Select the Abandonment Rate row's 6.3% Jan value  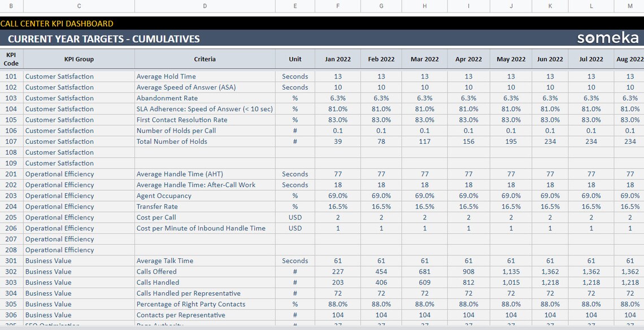coord(337,98)
